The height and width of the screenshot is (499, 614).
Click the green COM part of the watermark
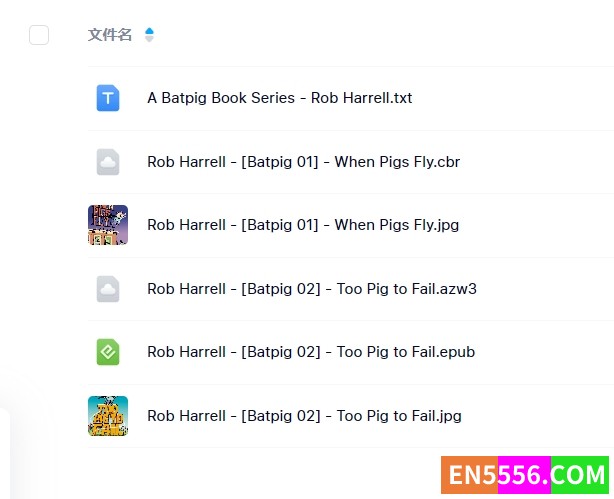click(x=580, y=475)
